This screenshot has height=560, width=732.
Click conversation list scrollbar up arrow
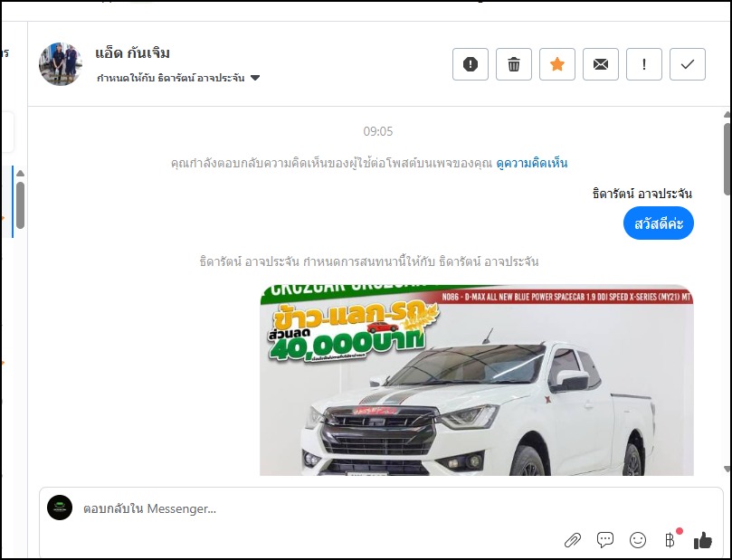(x=20, y=173)
